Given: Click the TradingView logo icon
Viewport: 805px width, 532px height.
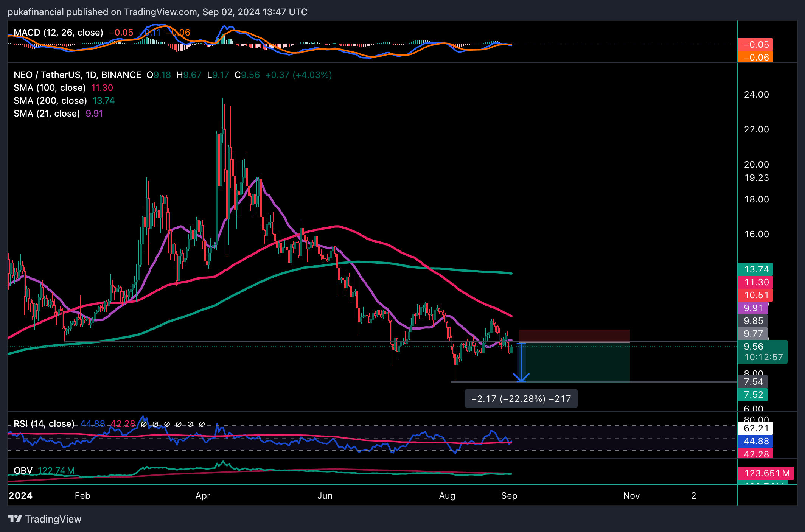Looking at the screenshot, I should pyautogui.click(x=15, y=518).
